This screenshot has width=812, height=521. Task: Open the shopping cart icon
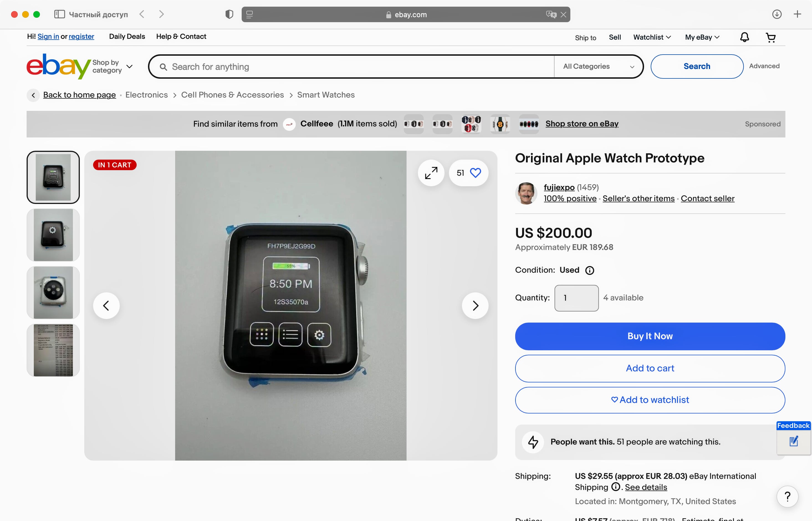point(771,37)
